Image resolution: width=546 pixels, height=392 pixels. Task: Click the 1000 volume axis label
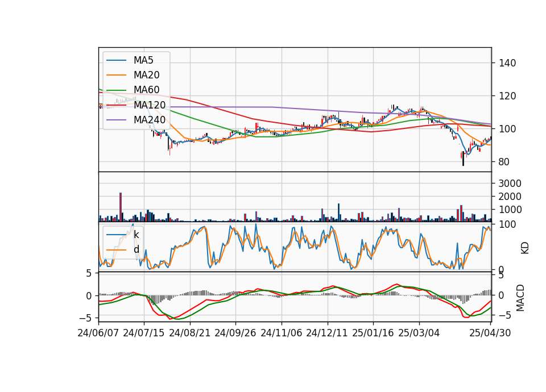point(510,210)
